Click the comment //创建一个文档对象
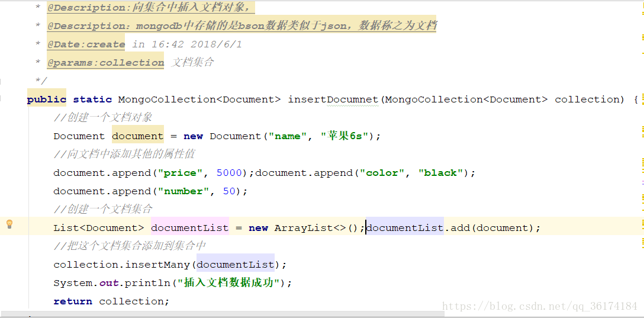The image size is (644, 318). tap(102, 117)
